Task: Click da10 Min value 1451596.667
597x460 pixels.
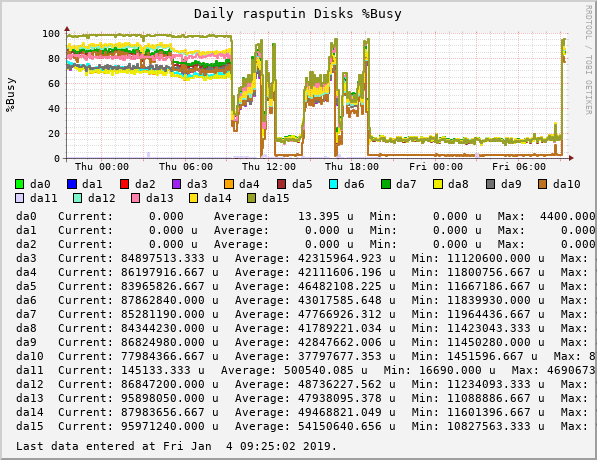Action: (485, 356)
